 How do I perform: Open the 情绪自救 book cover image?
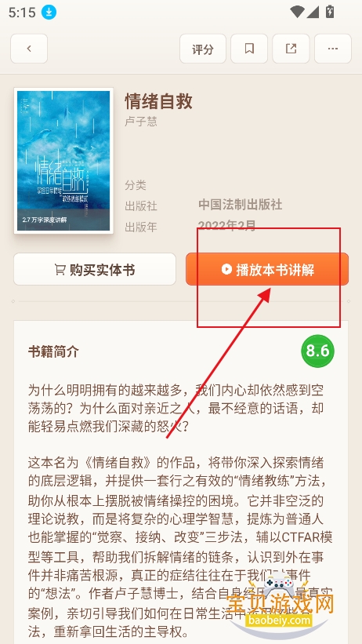63,161
